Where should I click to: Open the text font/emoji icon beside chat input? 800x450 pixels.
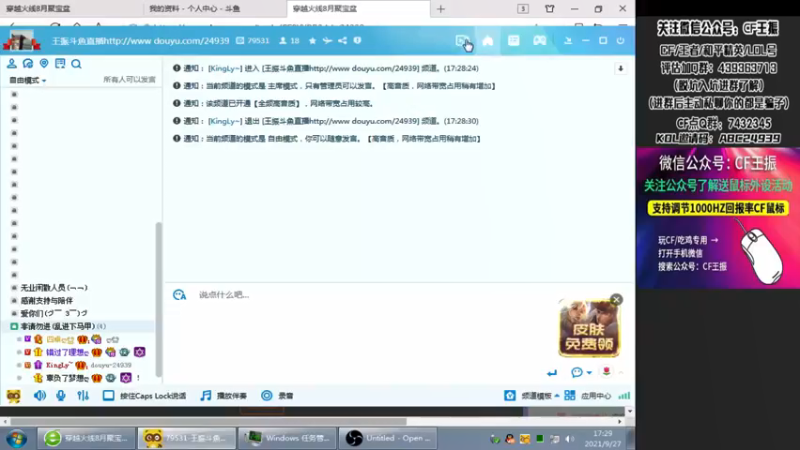point(179,295)
